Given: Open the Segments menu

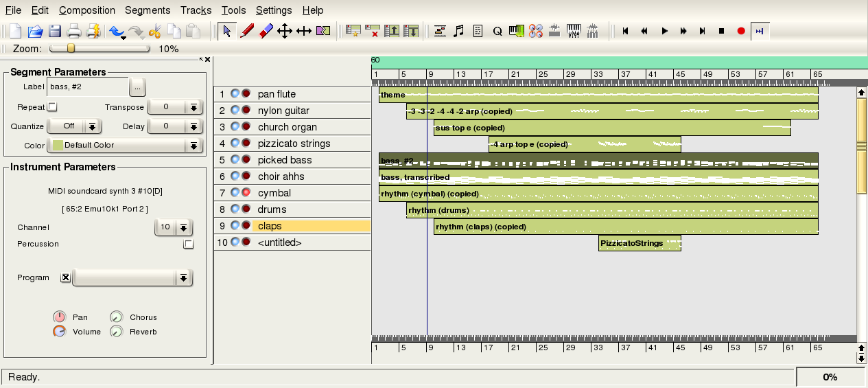Looking at the screenshot, I should coord(148,10).
